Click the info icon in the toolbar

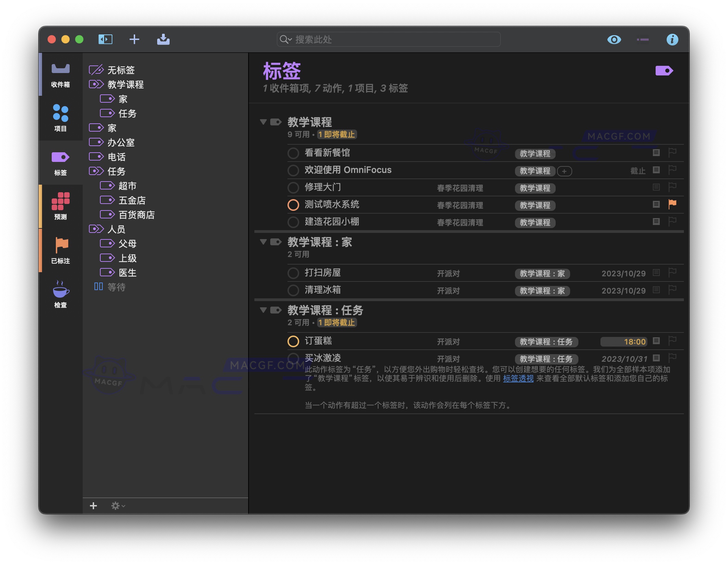672,39
